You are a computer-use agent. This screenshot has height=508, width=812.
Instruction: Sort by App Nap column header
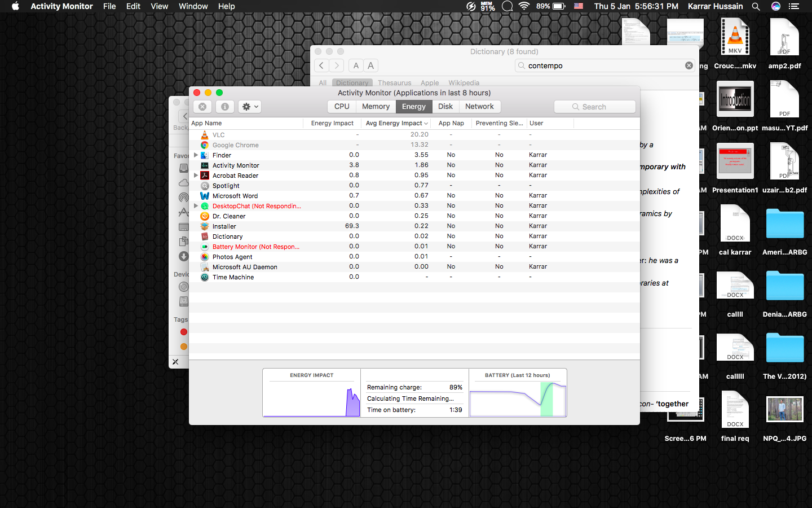[x=451, y=123]
